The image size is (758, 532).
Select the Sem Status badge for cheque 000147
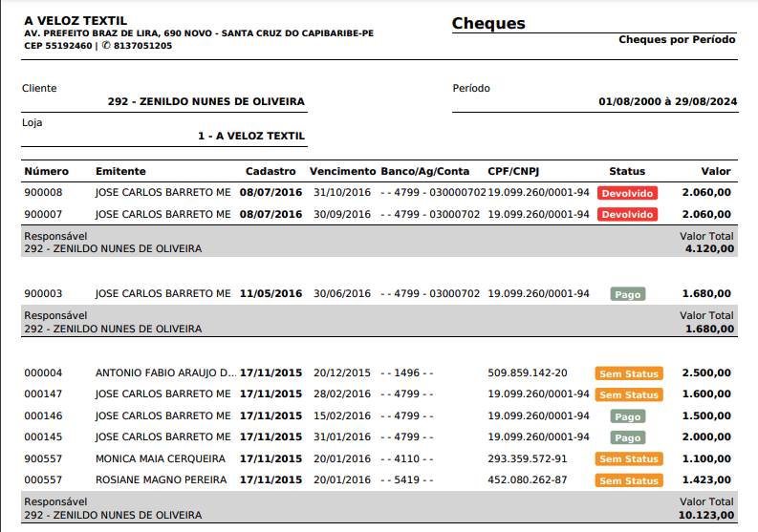click(x=628, y=394)
